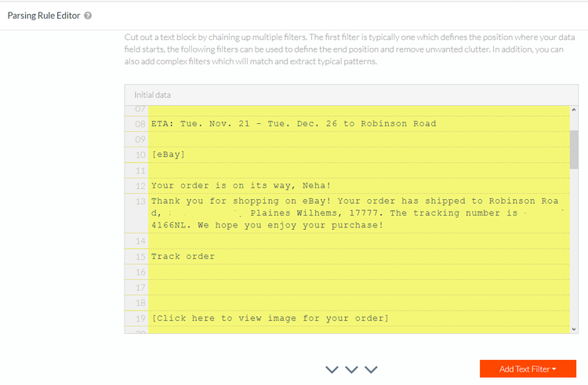This screenshot has width=588, height=385.
Task: Click the [eBay] text on line 10
Action: tap(168, 154)
